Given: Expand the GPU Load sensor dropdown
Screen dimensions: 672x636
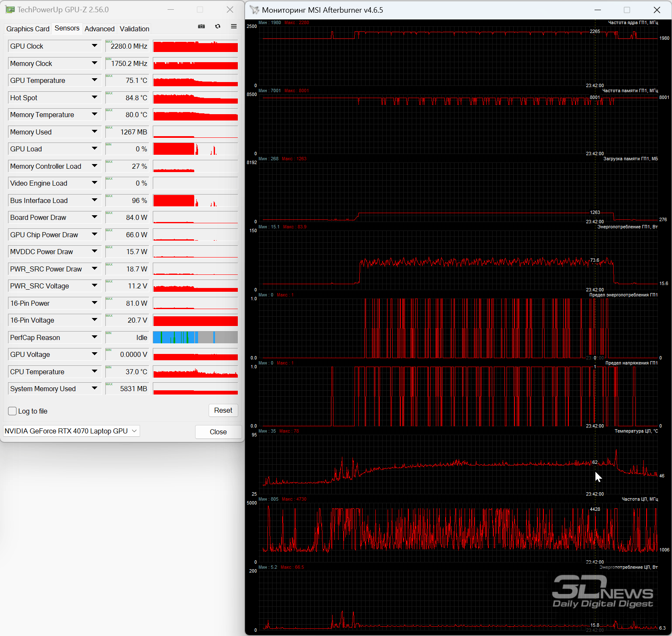Looking at the screenshot, I should click(x=94, y=148).
